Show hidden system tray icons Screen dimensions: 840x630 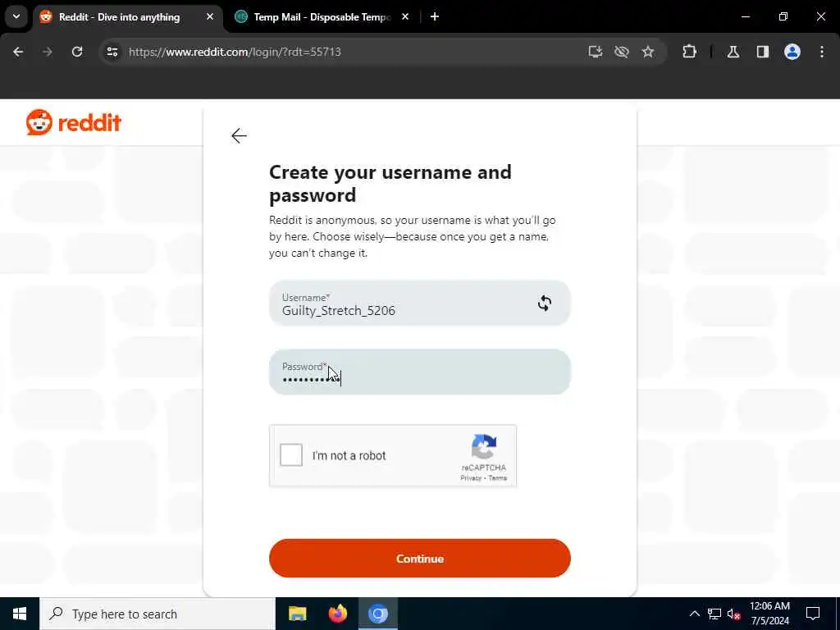(694, 614)
